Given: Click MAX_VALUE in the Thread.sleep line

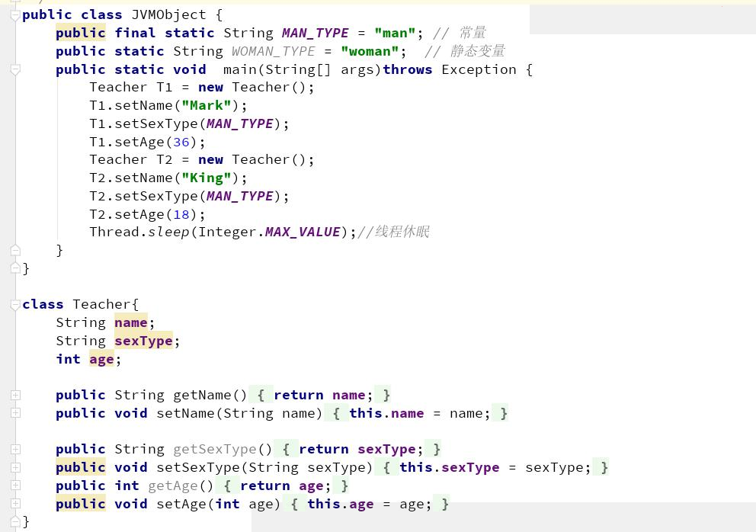Looking at the screenshot, I should pos(303,232).
